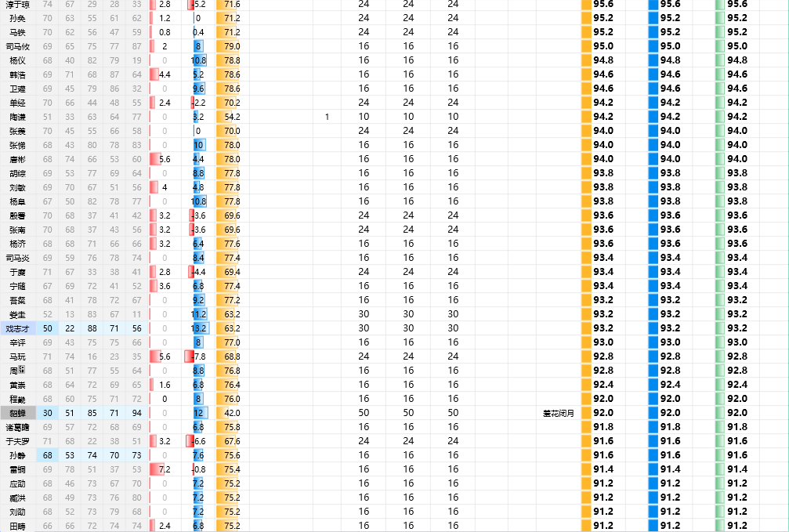Click the name 刘劭
The height and width of the screenshot is (532, 789).
pyautogui.click(x=17, y=512)
